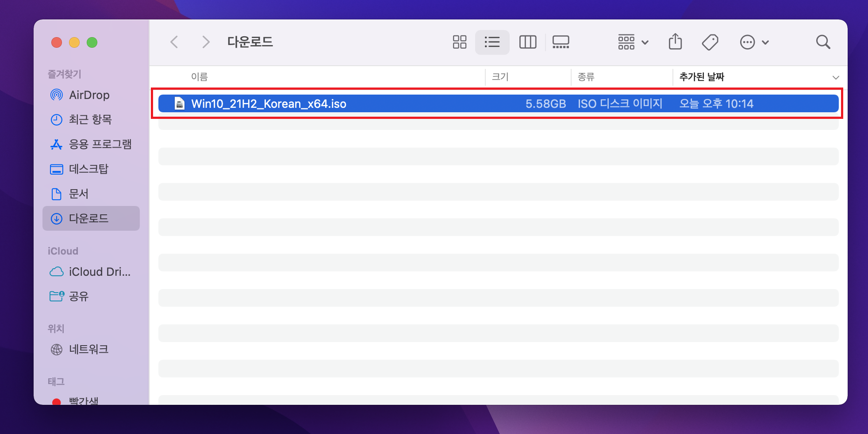
Task: Switch to list view
Action: coord(492,42)
